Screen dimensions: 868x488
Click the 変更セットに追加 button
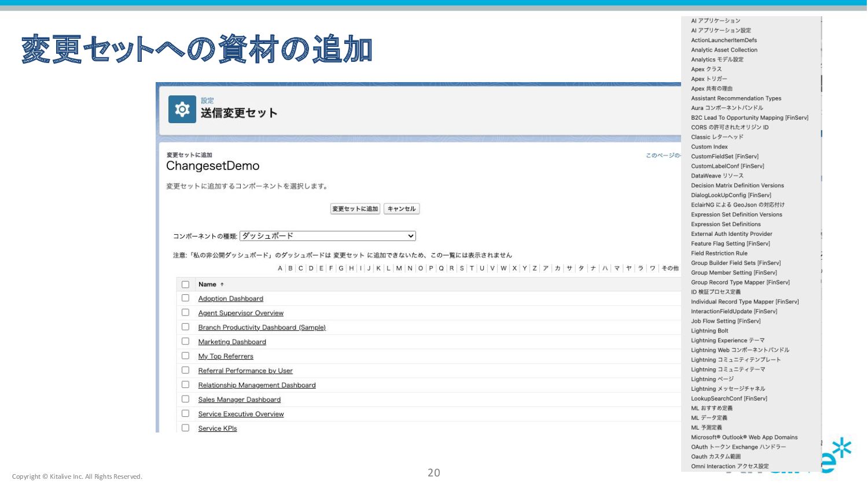point(355,209)
